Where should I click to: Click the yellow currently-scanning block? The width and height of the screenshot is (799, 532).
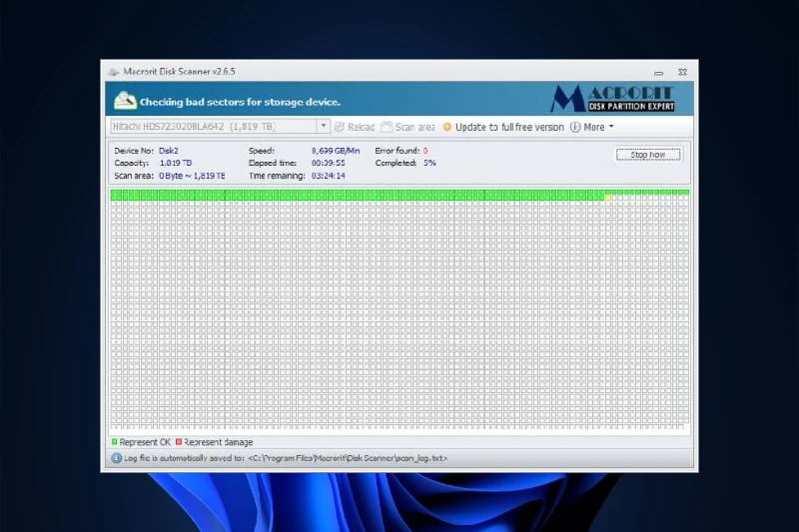click(608, 198)
